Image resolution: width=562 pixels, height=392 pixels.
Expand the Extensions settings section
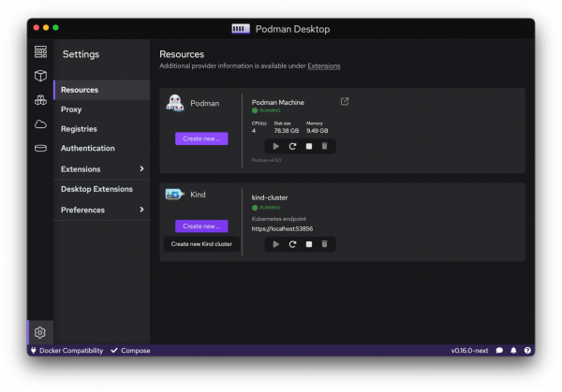141,169
